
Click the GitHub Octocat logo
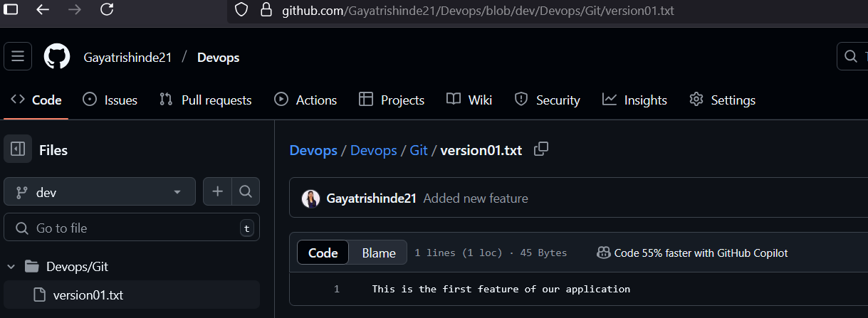[x=57, y=57]
